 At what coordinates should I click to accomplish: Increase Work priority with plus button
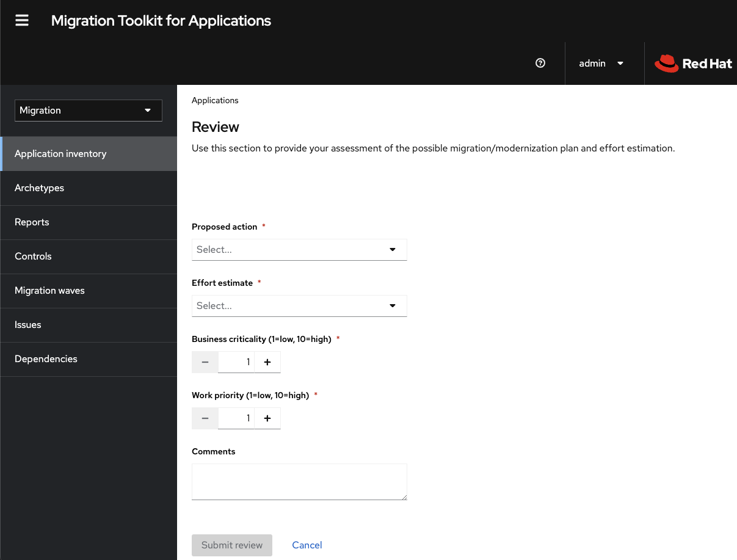267,418
